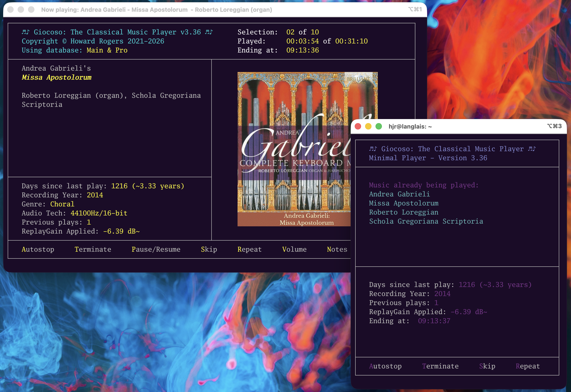This screenshot has height=392, width=571.
Task: Close the hjr@langlais terminal window
Action: (x=358, y=126)
